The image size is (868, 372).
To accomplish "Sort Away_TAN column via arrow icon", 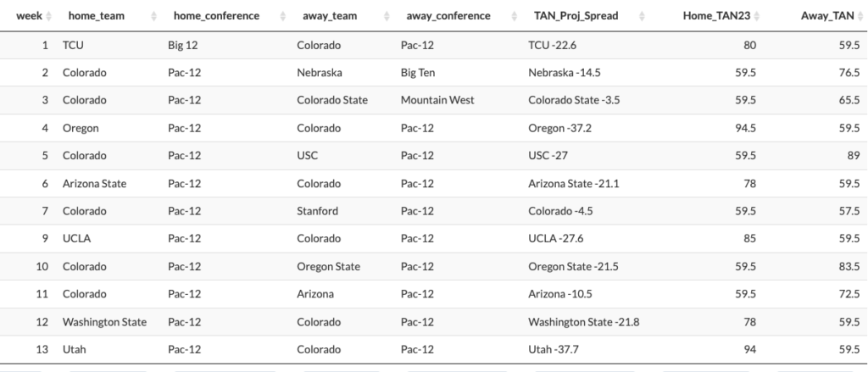I will (861, 16).
